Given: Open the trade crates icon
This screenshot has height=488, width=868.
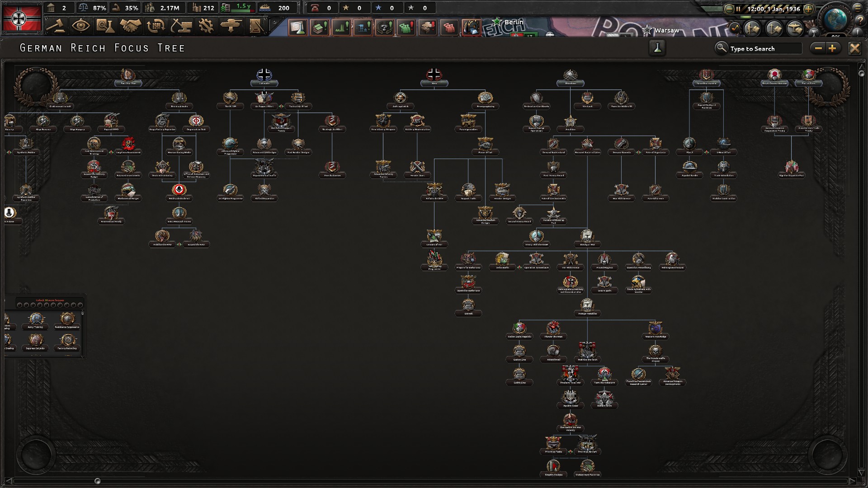Looking at the screenshot, I should tap(156, 26).
